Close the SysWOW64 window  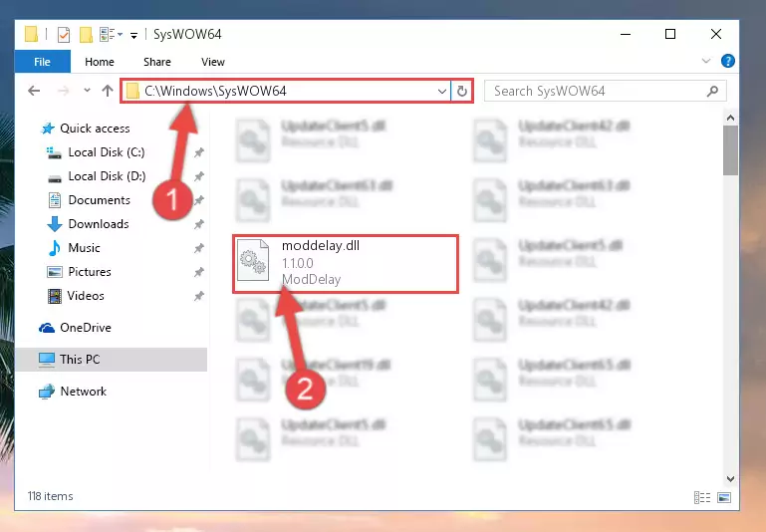tap(715, 34)
